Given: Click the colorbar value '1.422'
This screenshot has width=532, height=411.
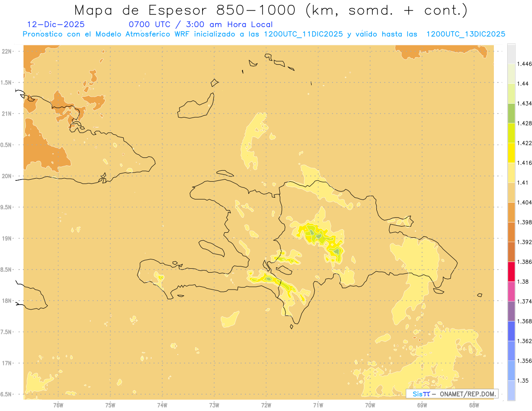Looking at the screenshot, I should [524, 143].
